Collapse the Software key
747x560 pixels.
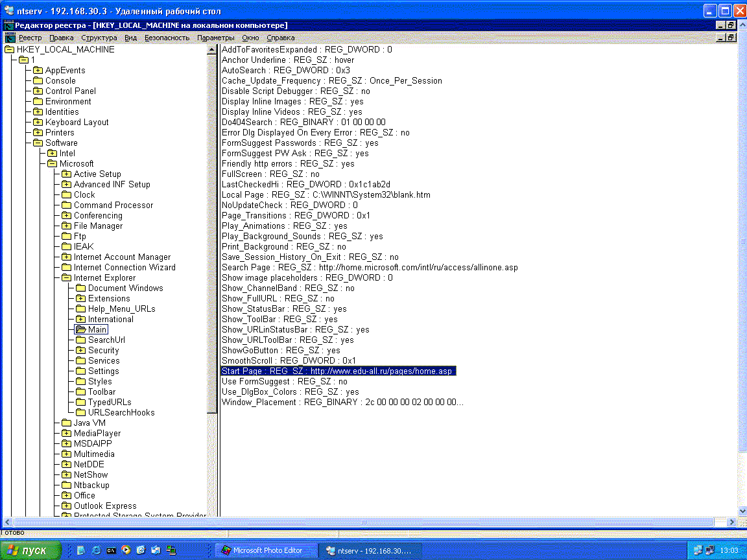coord(38,143)
